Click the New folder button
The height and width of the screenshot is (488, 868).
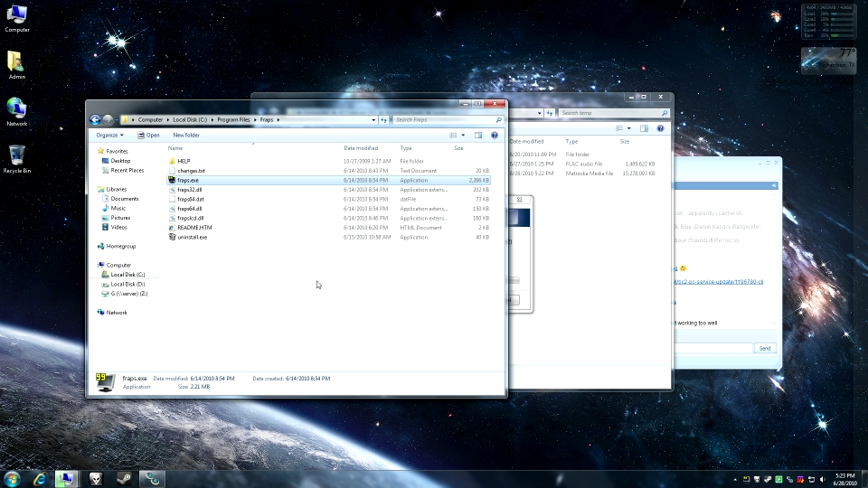pos(186,136)
